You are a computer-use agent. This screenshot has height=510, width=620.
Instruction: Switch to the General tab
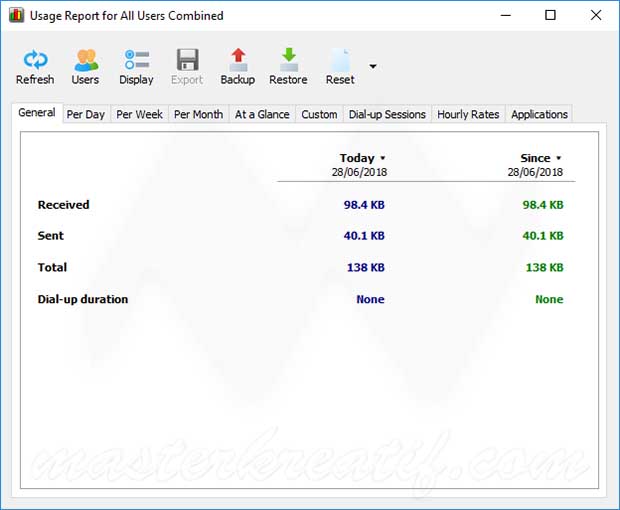pos(37,113)
